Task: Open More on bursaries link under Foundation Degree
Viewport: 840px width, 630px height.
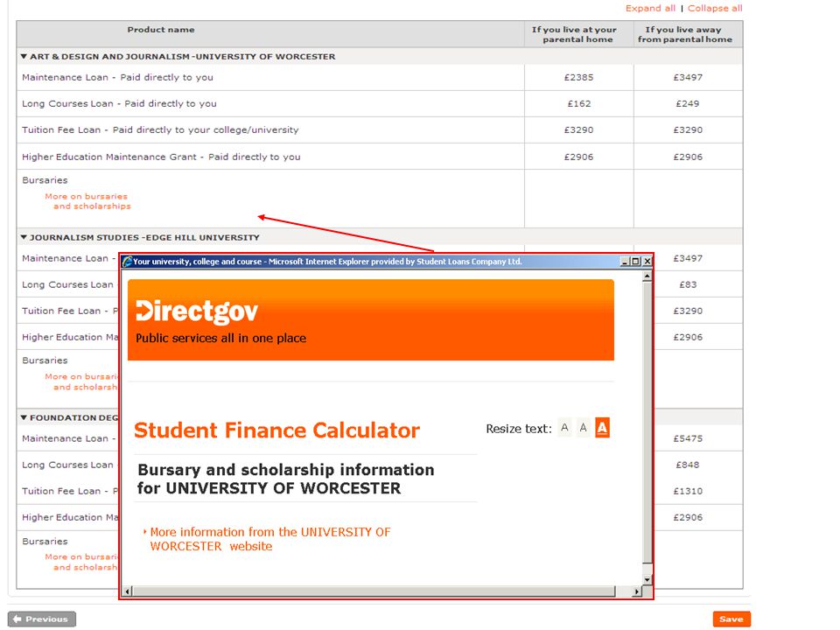Action: pyautogui.click(x=81, y=562)
